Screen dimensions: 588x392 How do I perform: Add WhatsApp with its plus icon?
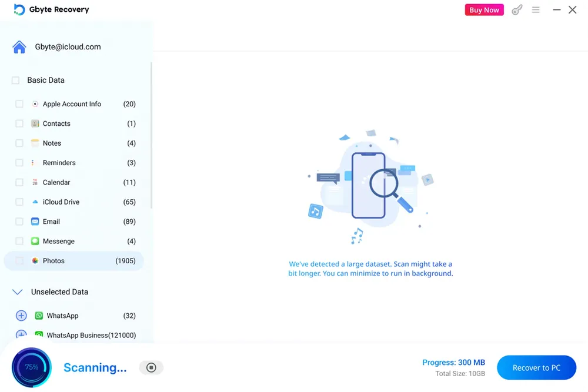(21, 316)
